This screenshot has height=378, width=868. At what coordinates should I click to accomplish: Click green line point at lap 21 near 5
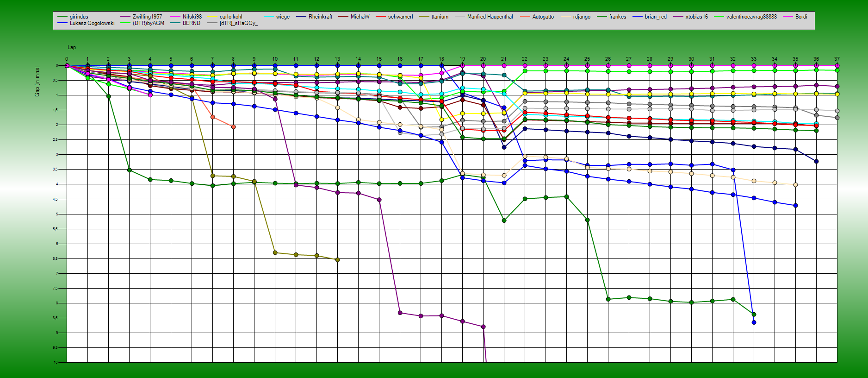tap(504, 220)
